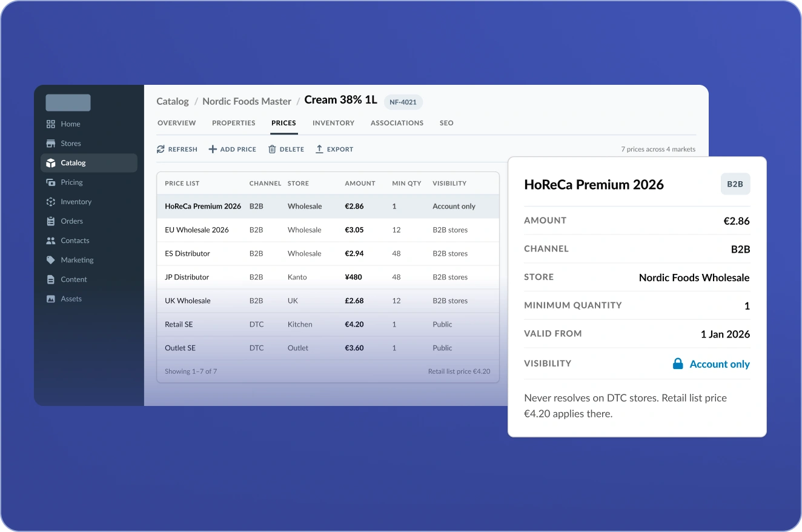Click Showing 1–7 of 7 text
Image resolution: width=802 pixels, height=532 pixels.
coord(191,371)
